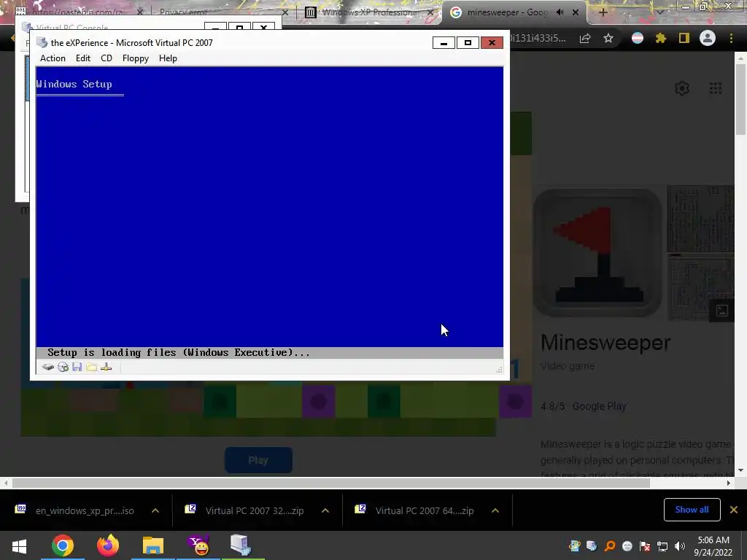Click the Minesweeper heading in knowledge panel

[605, 343]
